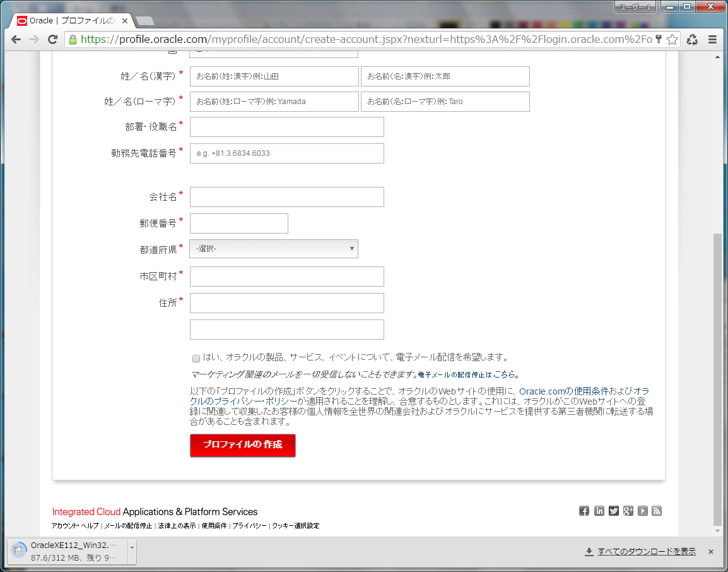
Task: Click the first 住所 address field
Action: coord(287,303)
